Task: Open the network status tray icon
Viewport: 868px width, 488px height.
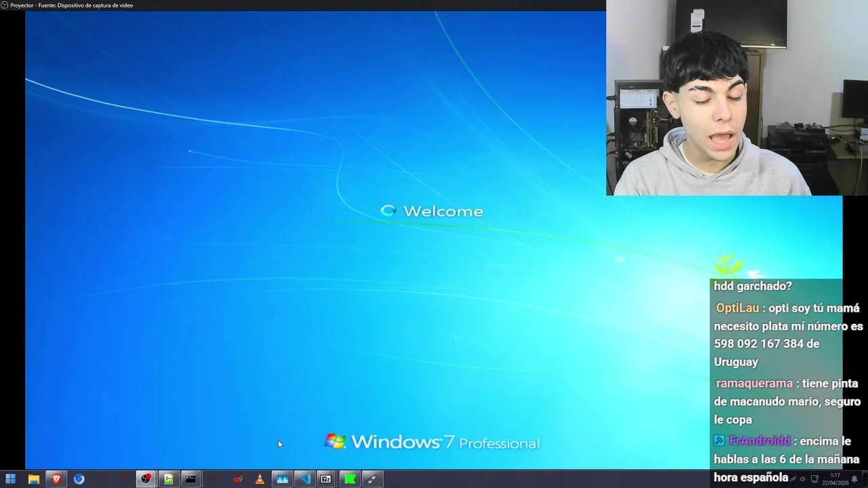Action: click(814, 479)
